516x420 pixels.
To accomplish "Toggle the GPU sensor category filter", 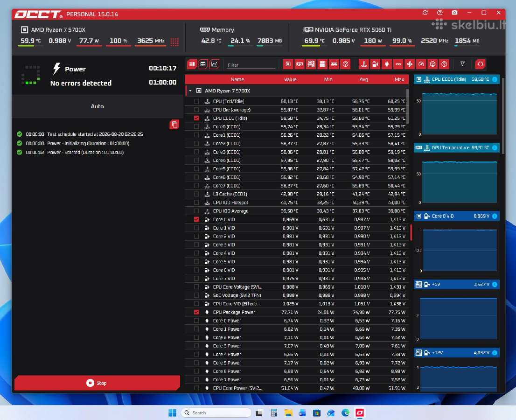I will [300, 64].
